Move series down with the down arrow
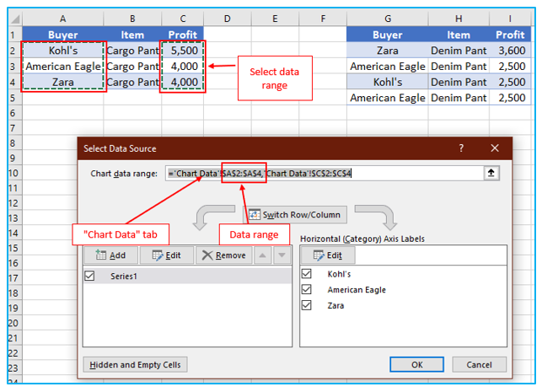Screen dimensions: 542x392 coord(282,255)
